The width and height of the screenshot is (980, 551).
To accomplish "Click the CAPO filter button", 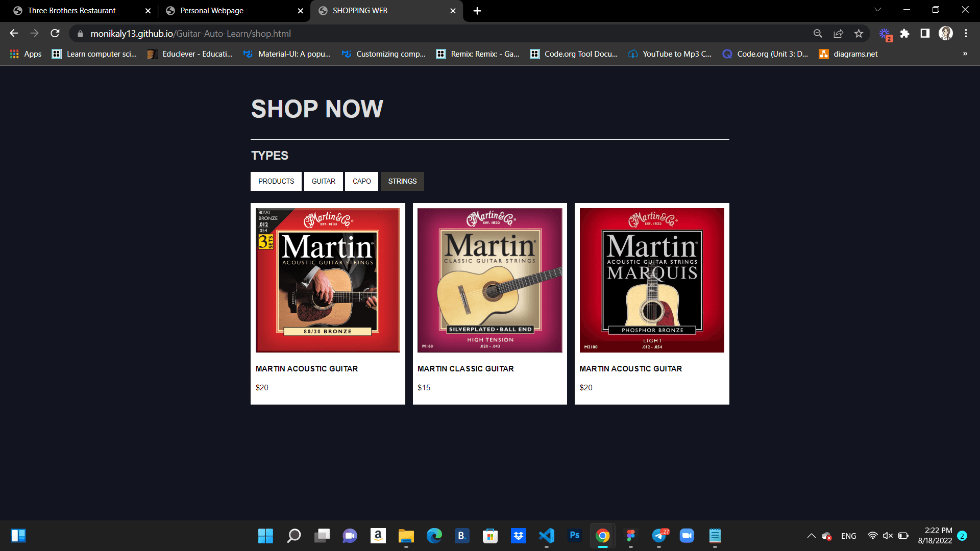I will [361, 181].
